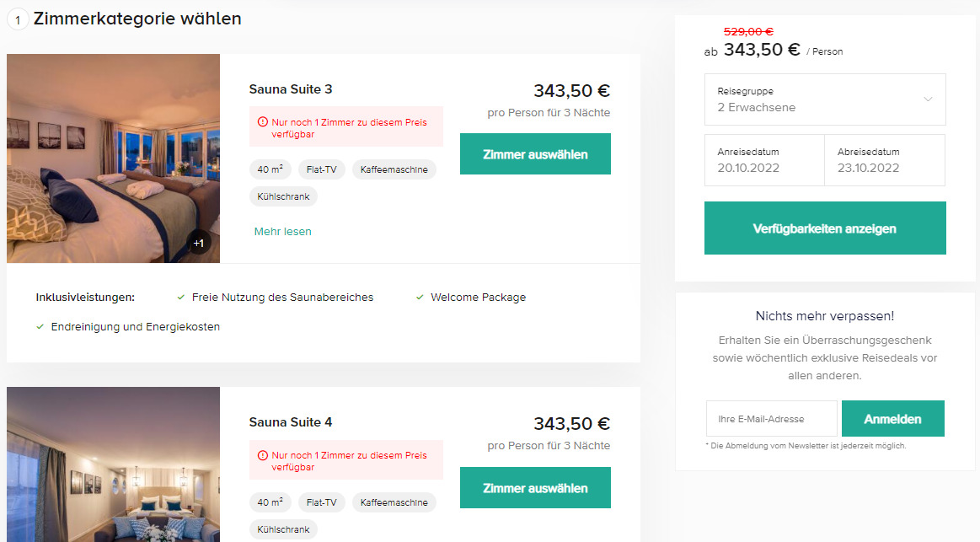Open the Mehr lesen link for Sauna Suite 3
Image resolution: width=980 pixels, height=542 pixels.
click(282, 231)
